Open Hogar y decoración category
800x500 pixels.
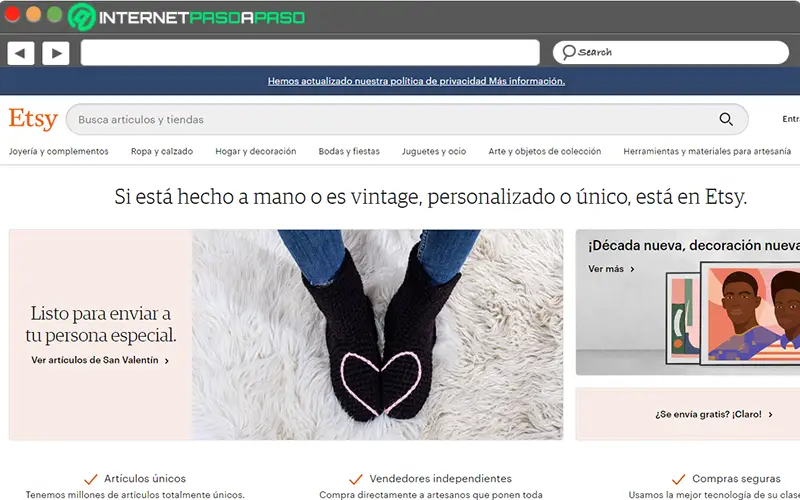pos(256,152)
